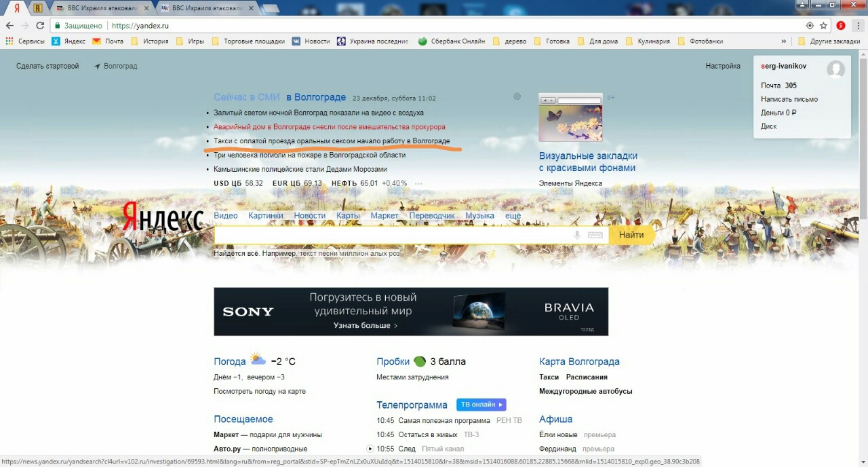Open the Картинки service link

click(266, 216)
